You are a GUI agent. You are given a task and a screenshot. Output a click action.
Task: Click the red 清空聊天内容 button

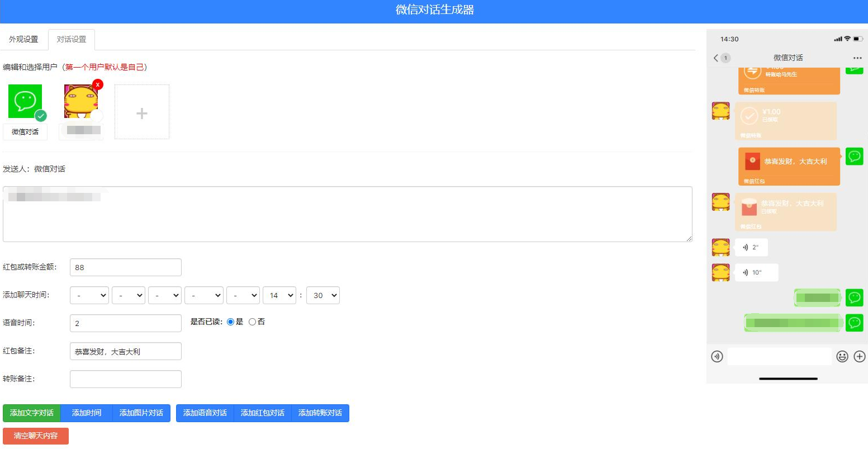[x=36, y=436]
